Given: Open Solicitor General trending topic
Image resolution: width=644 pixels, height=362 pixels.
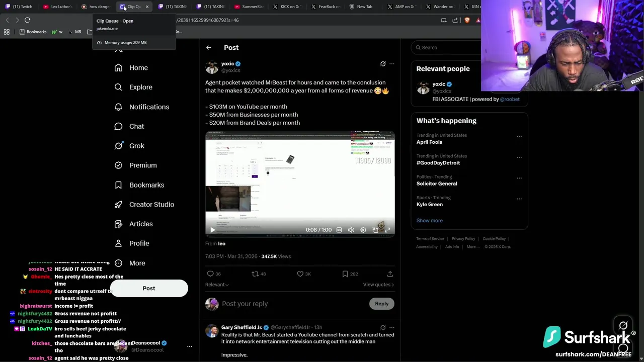Looking at the screenshot, I should pyautogui.click(x=437, y=184).
